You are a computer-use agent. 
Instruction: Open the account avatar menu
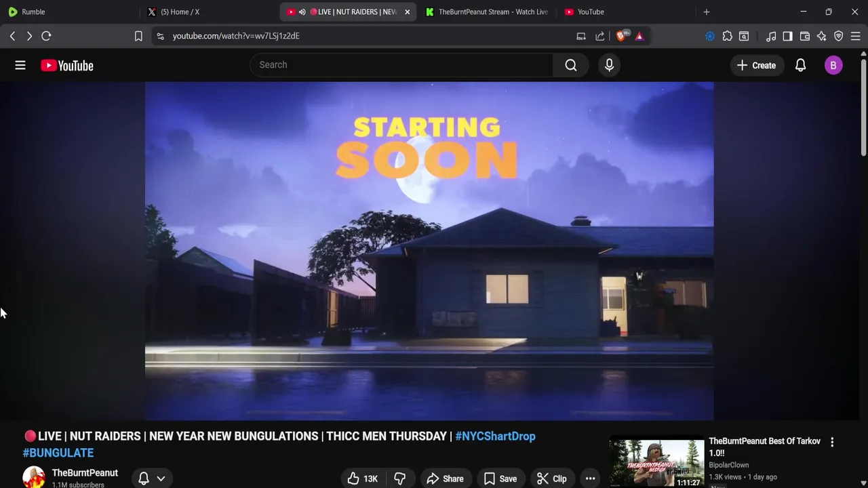pos(833,65)
